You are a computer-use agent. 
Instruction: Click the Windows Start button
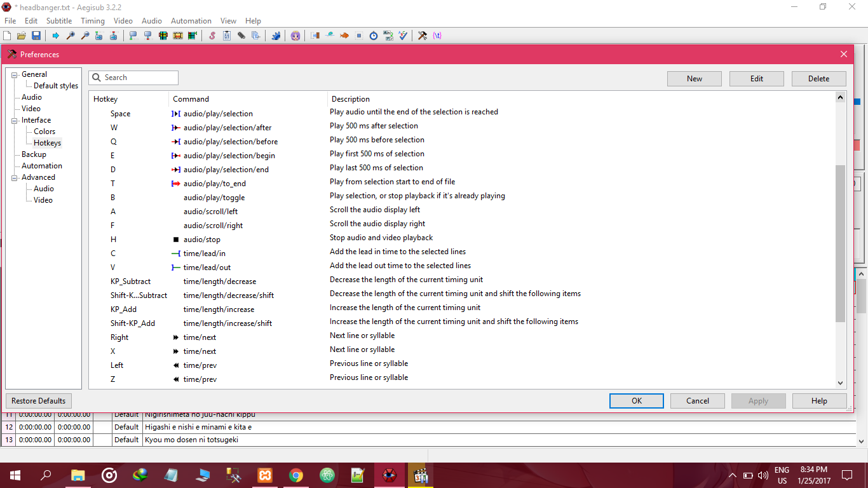click(15, 475)
